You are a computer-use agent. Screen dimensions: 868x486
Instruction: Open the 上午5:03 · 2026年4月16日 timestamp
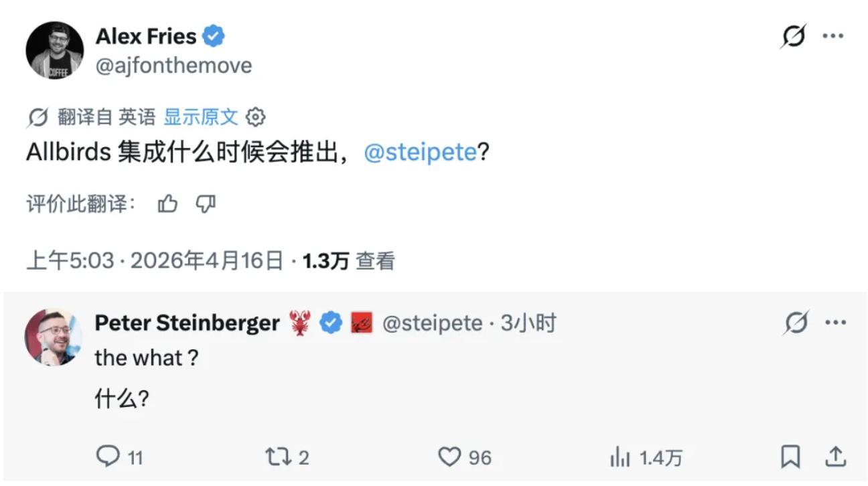tap(154, 261)
